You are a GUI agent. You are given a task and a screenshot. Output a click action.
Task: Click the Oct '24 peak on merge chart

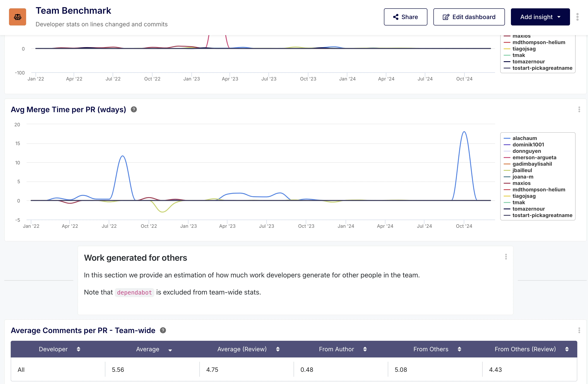(x=464, y=132)
